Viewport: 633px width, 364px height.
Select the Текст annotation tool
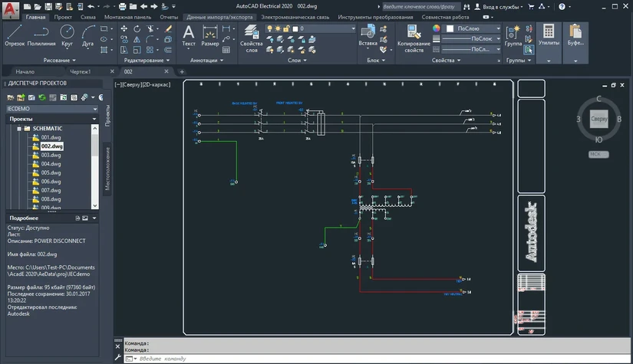[189, 35]
